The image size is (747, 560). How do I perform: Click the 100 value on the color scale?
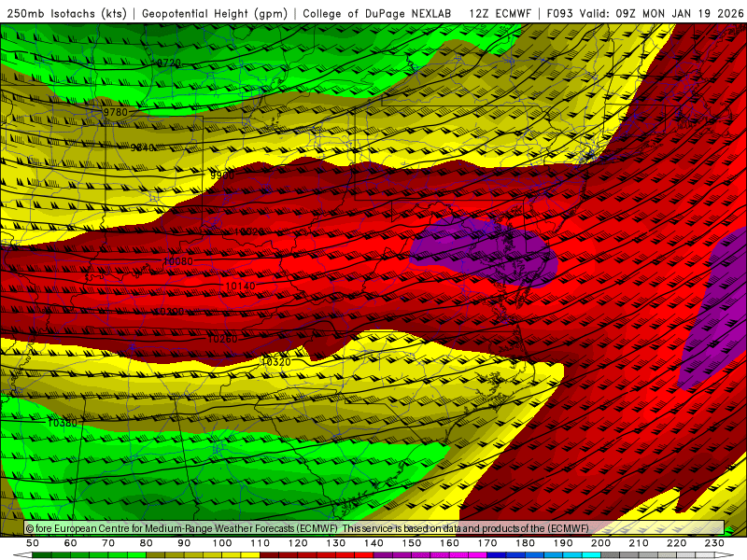click(222, 543)
